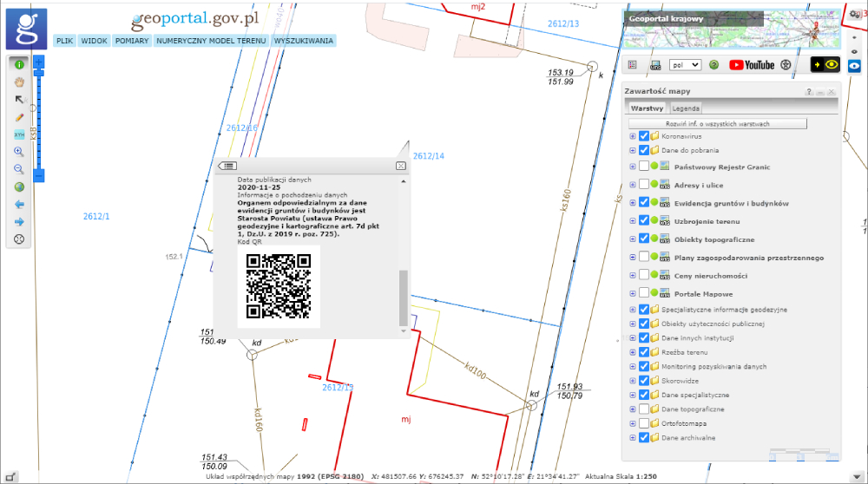This screenshot has height=484, width=868.
Task: Click the Zawartość mapy help question icon
Action: click(x=809, y=92)
